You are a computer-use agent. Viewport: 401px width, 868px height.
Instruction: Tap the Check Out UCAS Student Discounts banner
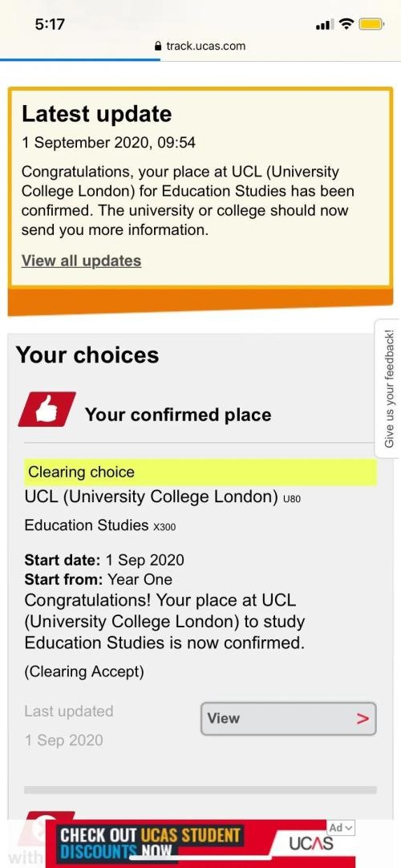point(200,843)
